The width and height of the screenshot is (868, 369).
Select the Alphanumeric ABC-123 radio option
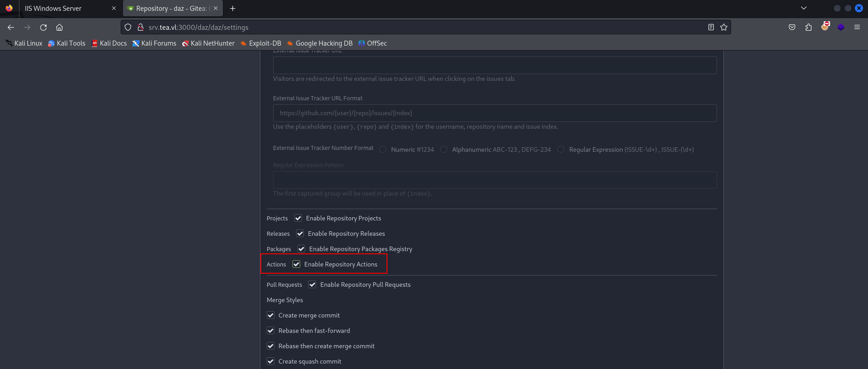444,149
